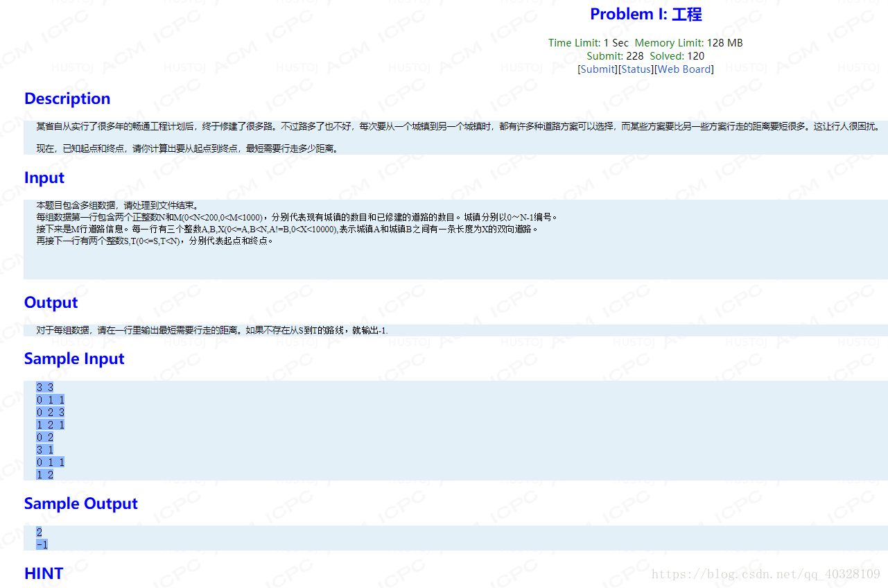Screen dimensions: 888x588
Task: Click the Memory Limit: 128 MB text
Action: click(x=688, y=42)
